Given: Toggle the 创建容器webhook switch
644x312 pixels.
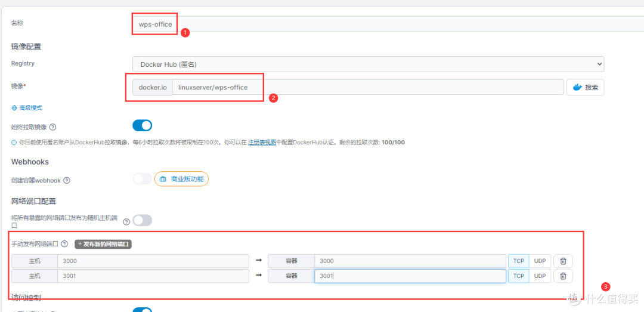Looking at the screenshot, I should (x=142, y=179).
